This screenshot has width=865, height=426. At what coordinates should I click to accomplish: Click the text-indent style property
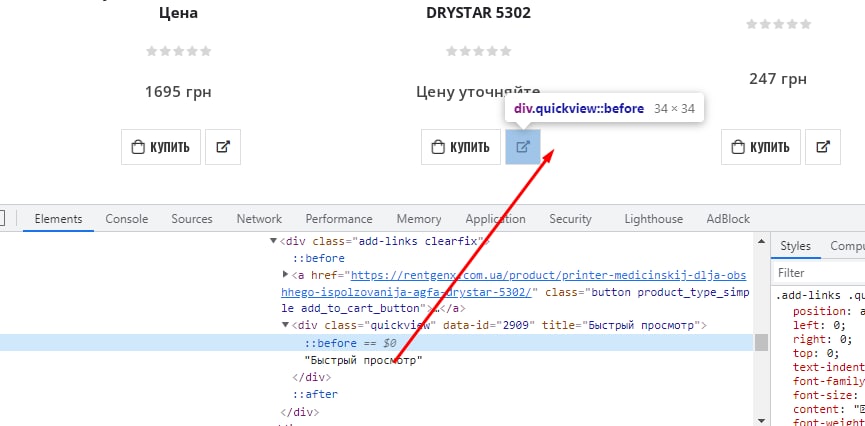coord(829,367)
